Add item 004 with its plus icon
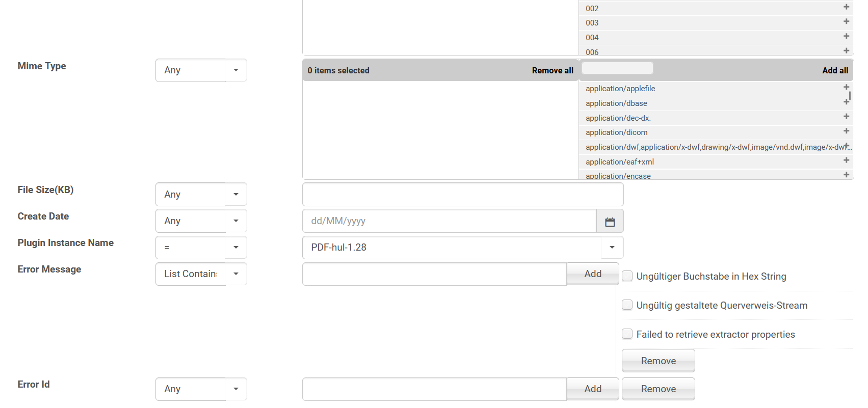868x408 pixels. point(846,36)
